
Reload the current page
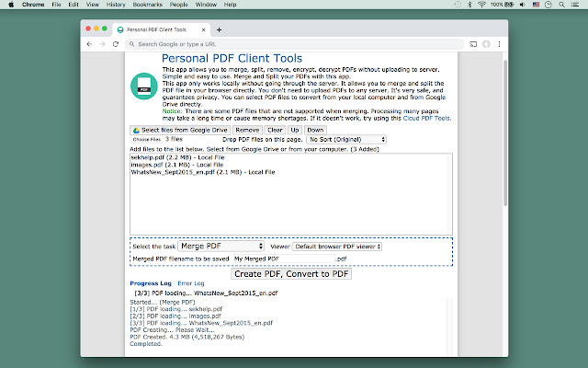coord(116,44)
